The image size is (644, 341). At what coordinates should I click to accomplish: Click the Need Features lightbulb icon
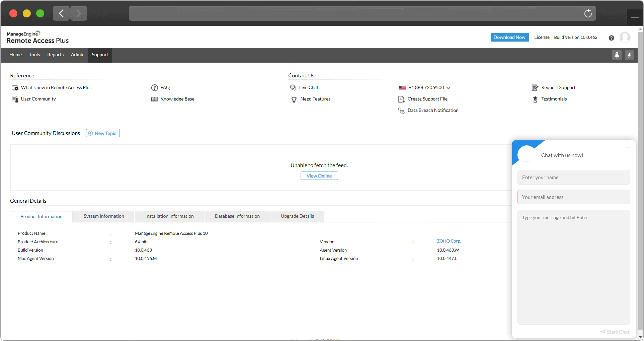pos(294,99)
